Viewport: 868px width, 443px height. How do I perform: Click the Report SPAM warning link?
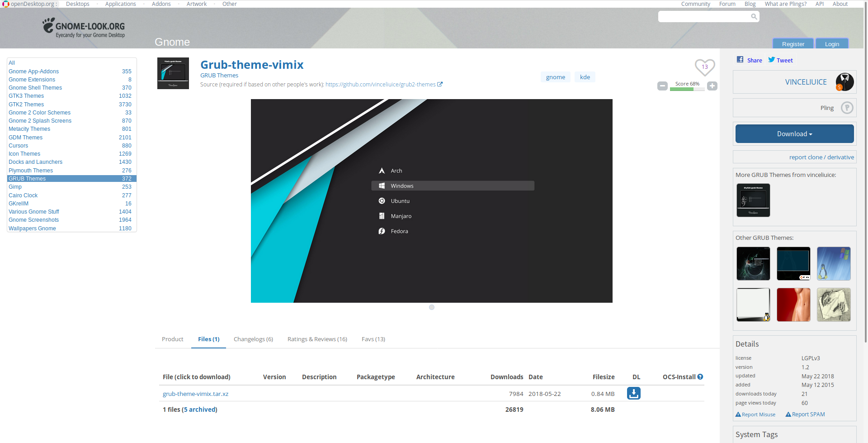coord(805,414)
